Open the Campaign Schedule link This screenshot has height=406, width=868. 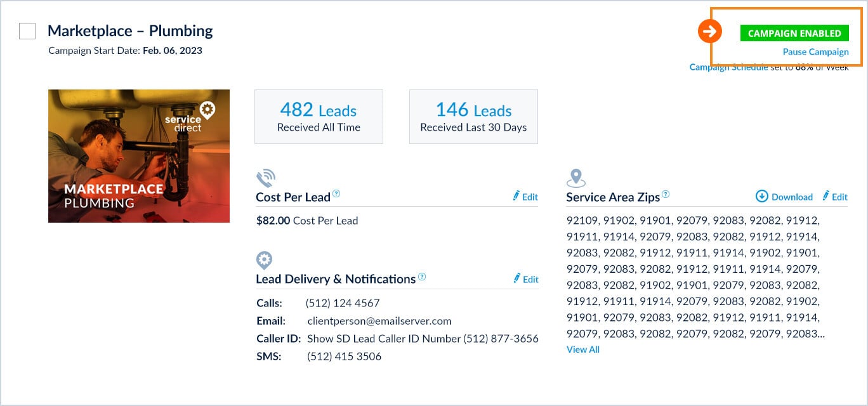[x=728, y=67]
